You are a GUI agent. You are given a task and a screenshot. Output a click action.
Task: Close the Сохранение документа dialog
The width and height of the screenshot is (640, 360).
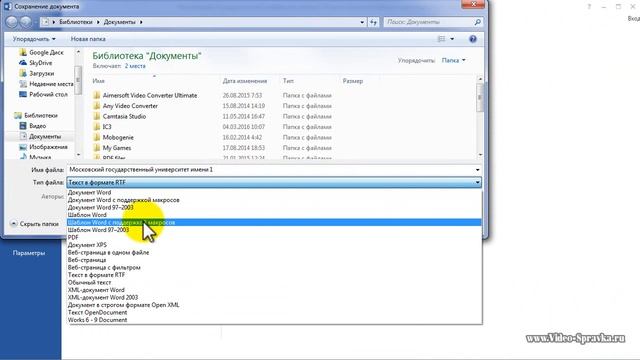(473, 4)
